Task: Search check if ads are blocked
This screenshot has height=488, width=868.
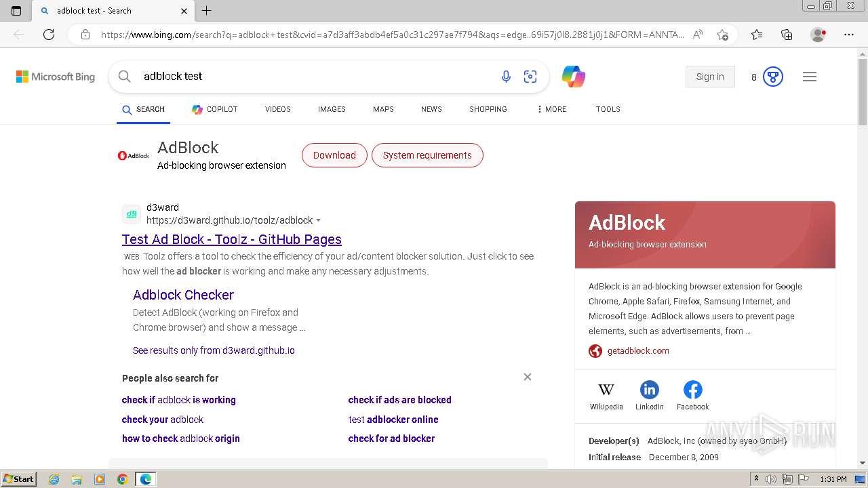Action: tap(400, 400)
